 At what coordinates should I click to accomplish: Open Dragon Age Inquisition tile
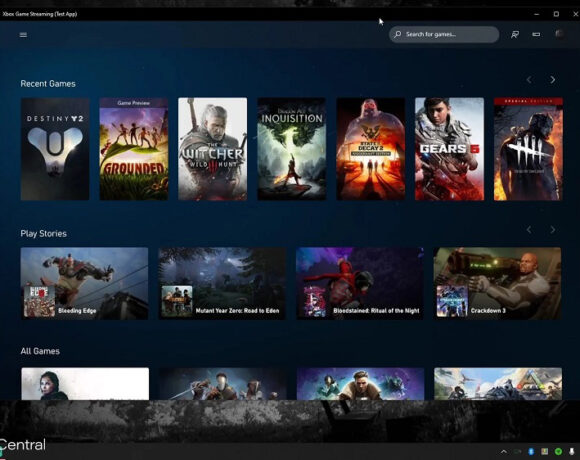292,149
